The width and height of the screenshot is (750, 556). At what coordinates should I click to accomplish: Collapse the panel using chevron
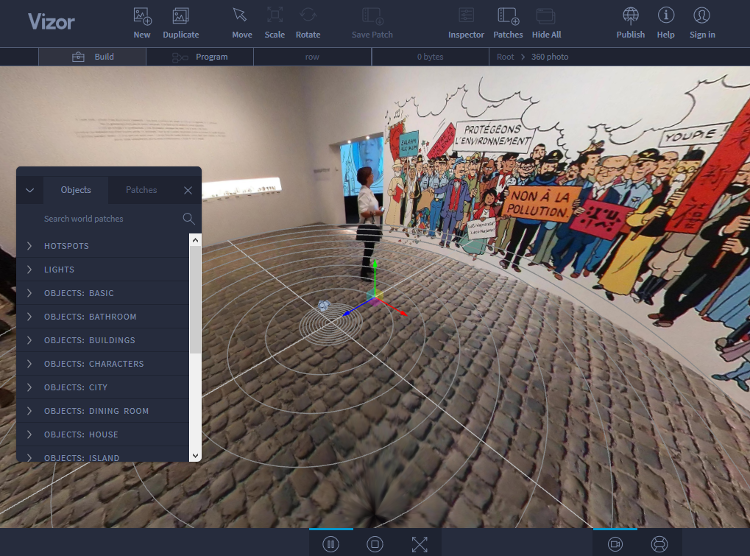tap(30, 190)
